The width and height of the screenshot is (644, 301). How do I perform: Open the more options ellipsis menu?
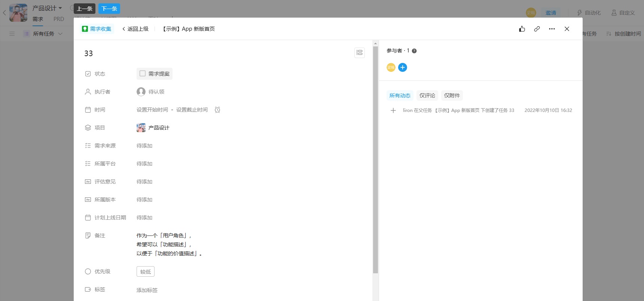[x=552, y=29]
